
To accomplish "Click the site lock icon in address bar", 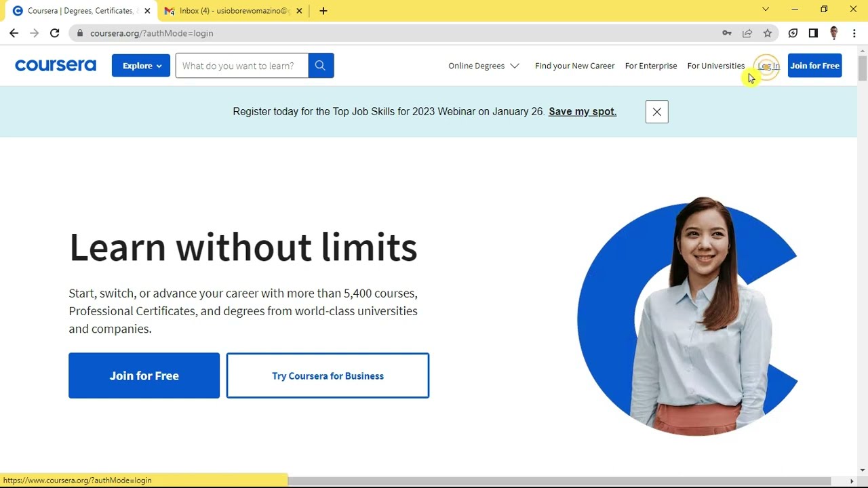I will (80, 33).
